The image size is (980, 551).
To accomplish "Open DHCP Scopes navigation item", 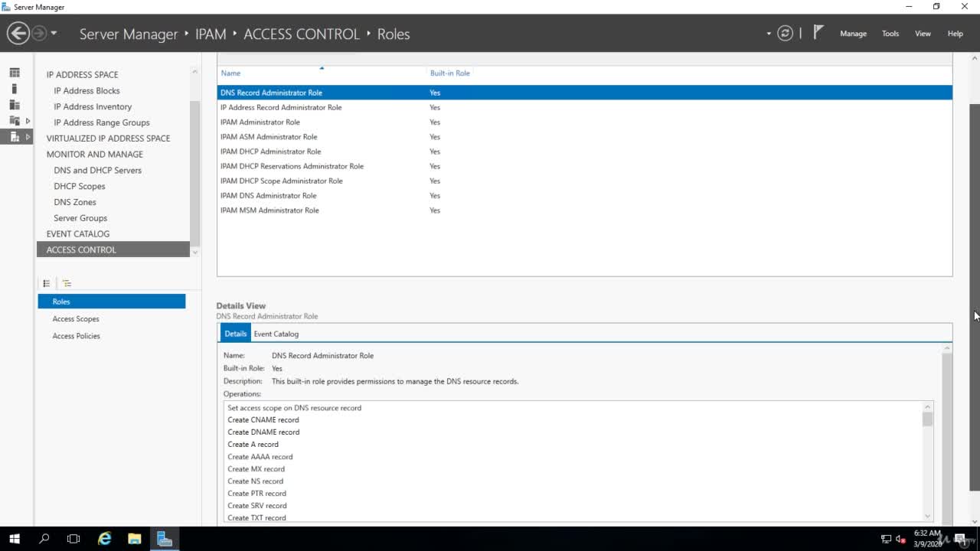I will [x=80, y=186].
